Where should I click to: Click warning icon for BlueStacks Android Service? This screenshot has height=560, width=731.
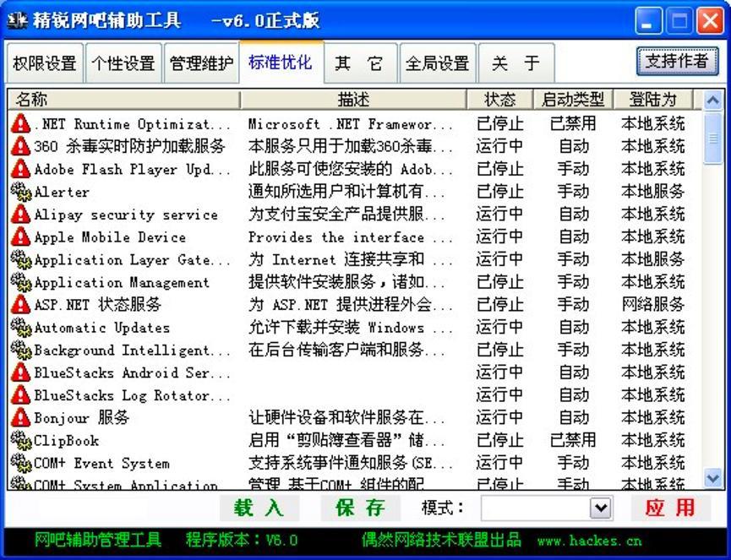[x=20, y=372]
